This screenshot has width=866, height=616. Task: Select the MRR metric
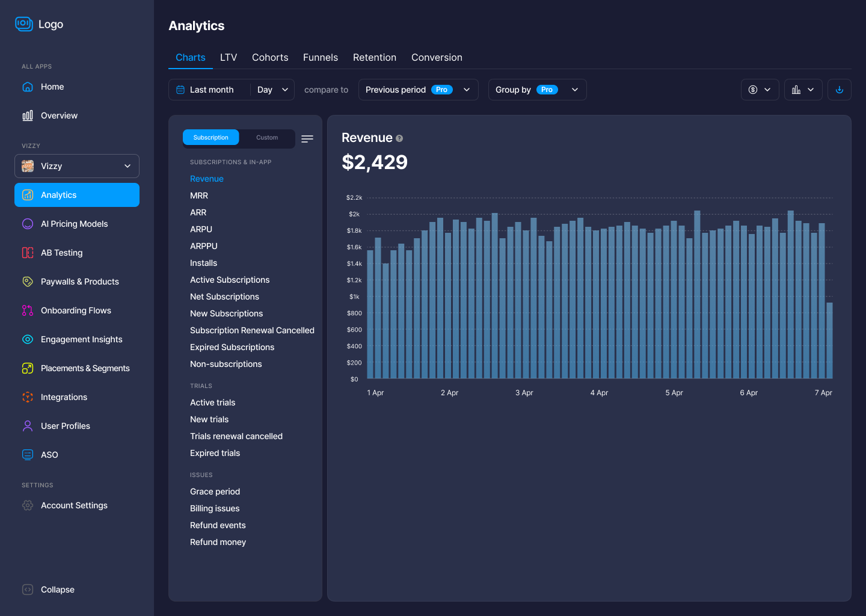[199, 196]
